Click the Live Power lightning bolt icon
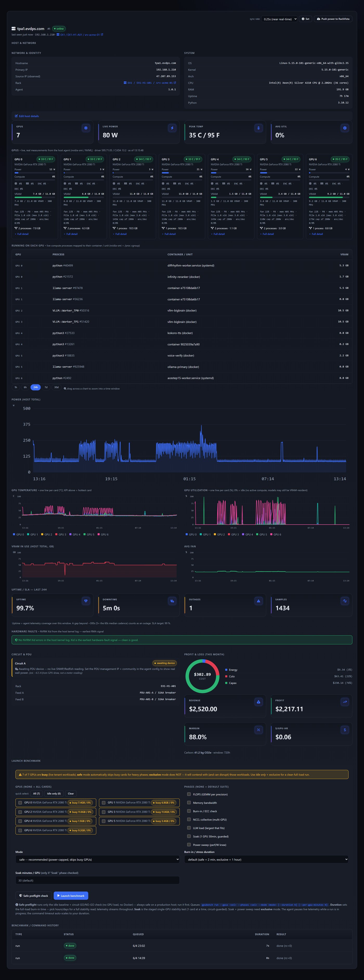 pos(172,128)
